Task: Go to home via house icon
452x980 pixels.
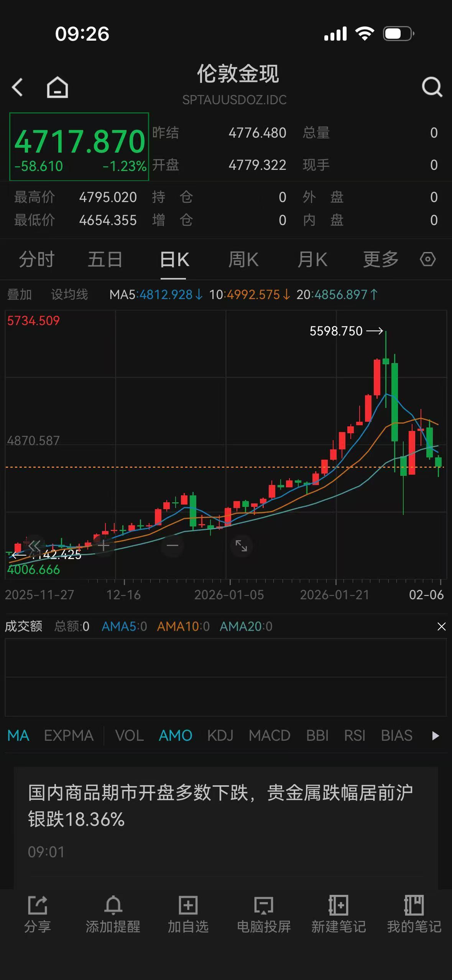Action: pyautogui.click(x=58, y=87)
